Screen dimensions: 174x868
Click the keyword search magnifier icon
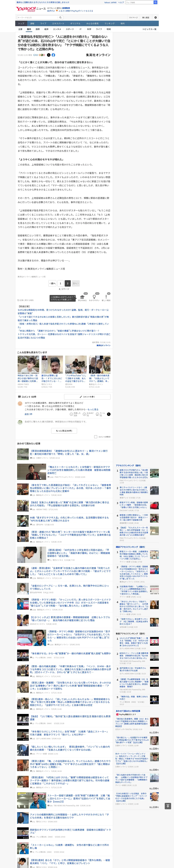(x=60, y=18)
